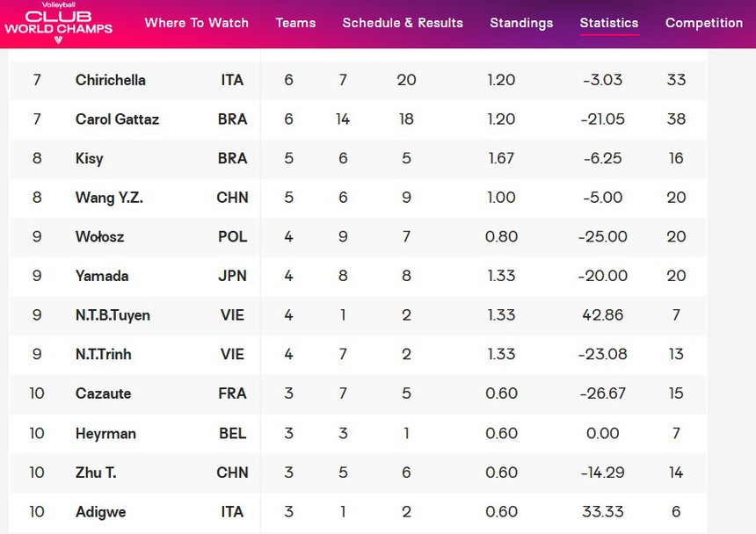The height and width of the screenshot is (534, 756).
Task: Click on player name Kisy
Action: tap(90, 159)
